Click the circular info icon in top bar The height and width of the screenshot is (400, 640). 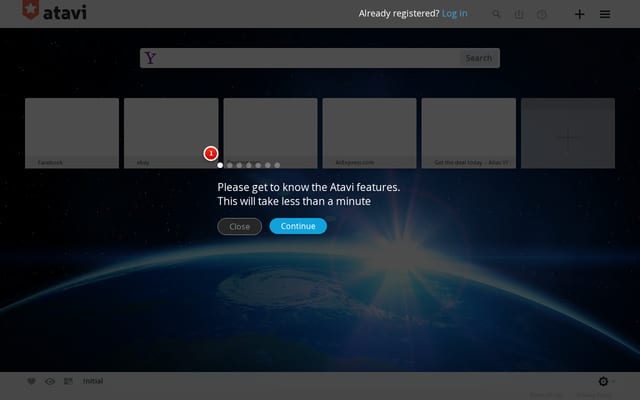(542, 15)
